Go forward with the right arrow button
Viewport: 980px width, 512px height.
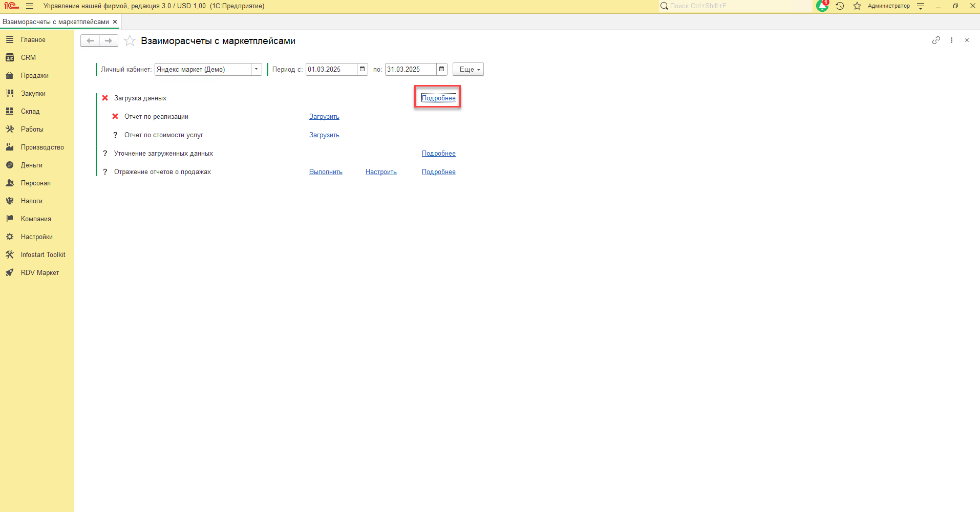[x=109, y=41]
